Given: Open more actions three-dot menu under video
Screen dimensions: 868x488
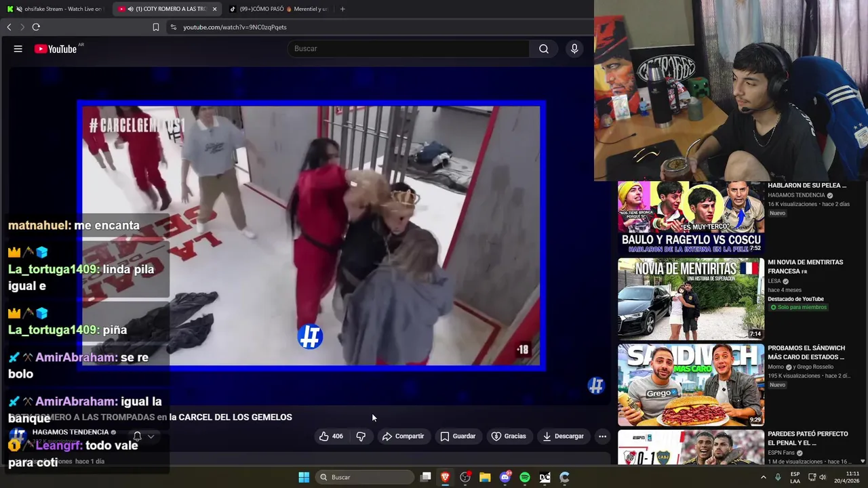Looking at the screenshot, I should coord(602,436).
